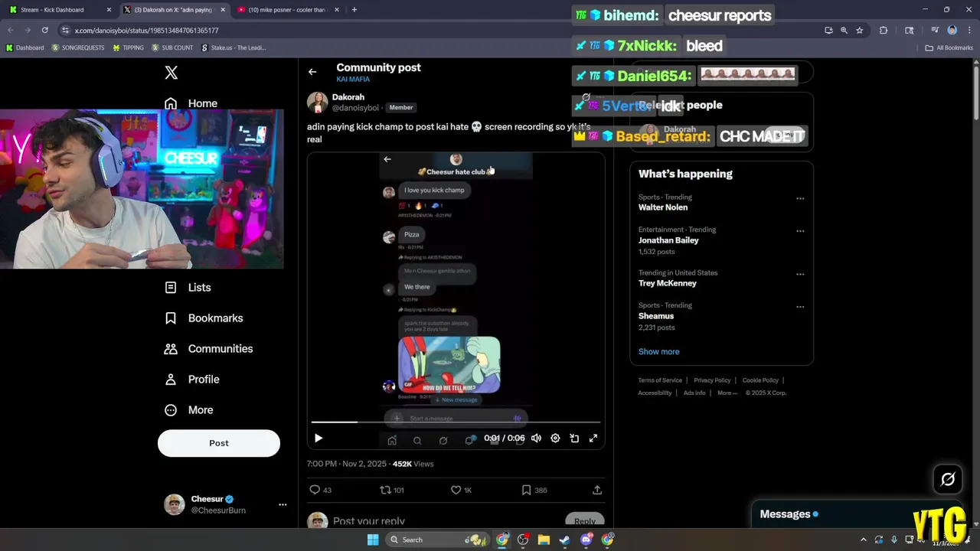Image resolution: width=980 pixels, height=551 pixels.
Task: Open options for Jonathan Bailey trend
Action: coord(800,231)
